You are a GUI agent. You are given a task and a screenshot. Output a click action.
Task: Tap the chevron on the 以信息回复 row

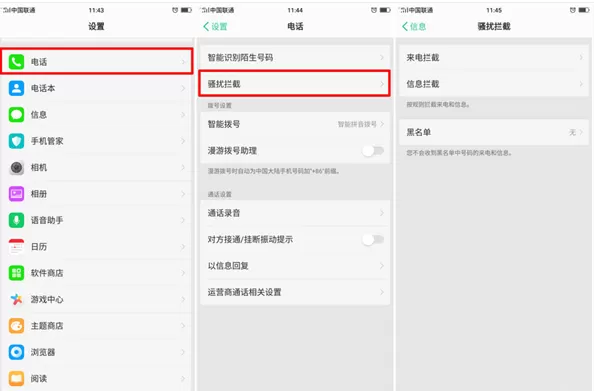[x=382, y=266]
